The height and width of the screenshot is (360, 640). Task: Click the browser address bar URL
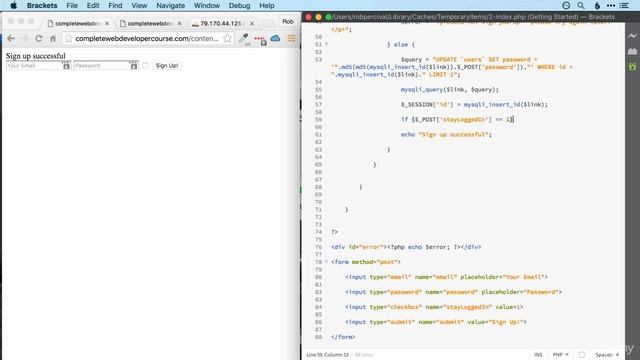(147, 38)
